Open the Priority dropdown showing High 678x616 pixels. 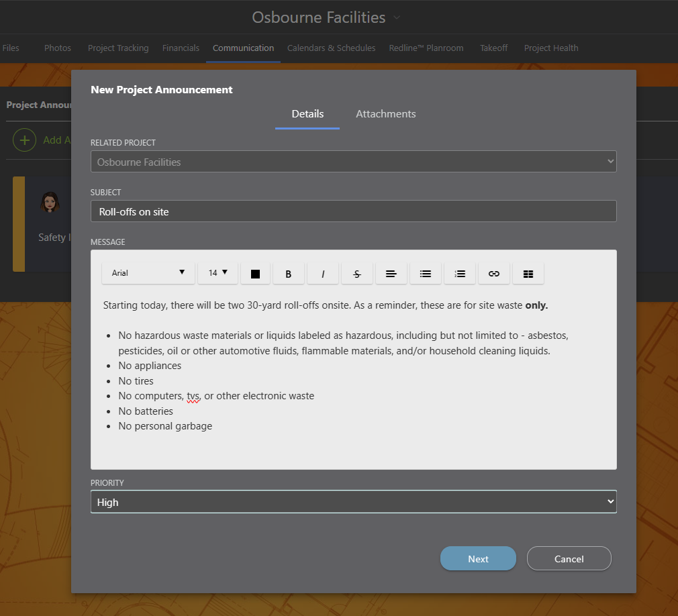point(354,501)
